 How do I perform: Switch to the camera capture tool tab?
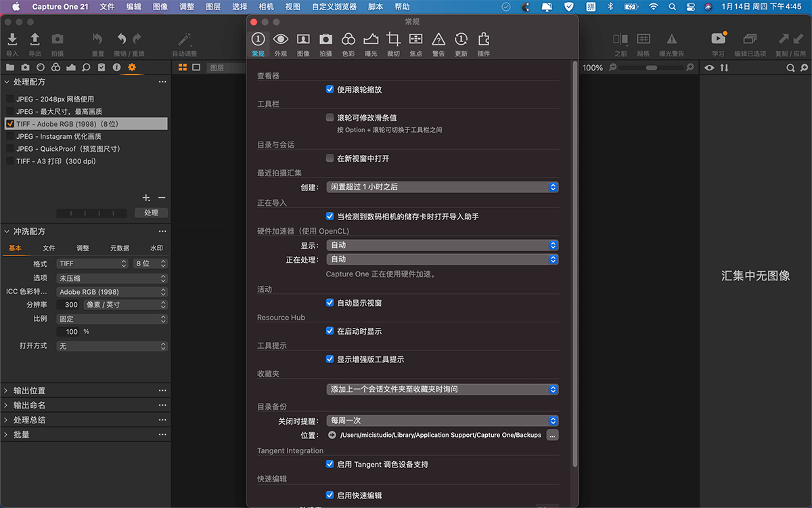pyautogui.click(x=25, y=68)
